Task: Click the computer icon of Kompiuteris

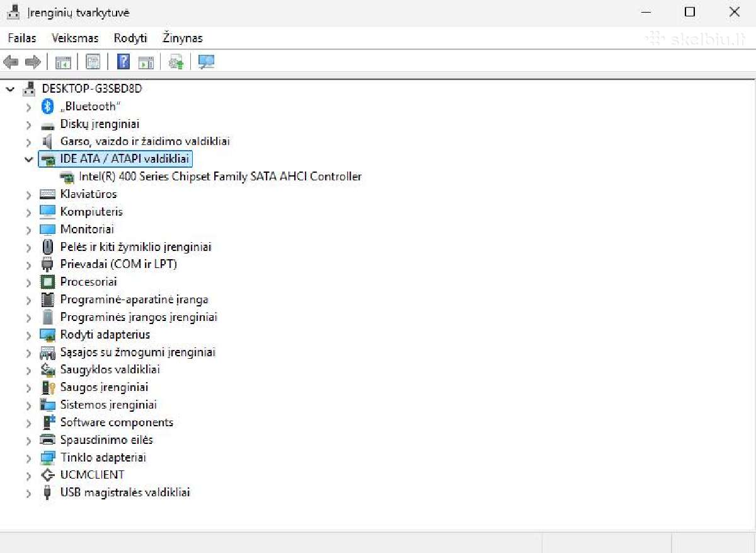Action: pyautogui.click(x=47, y=211)
